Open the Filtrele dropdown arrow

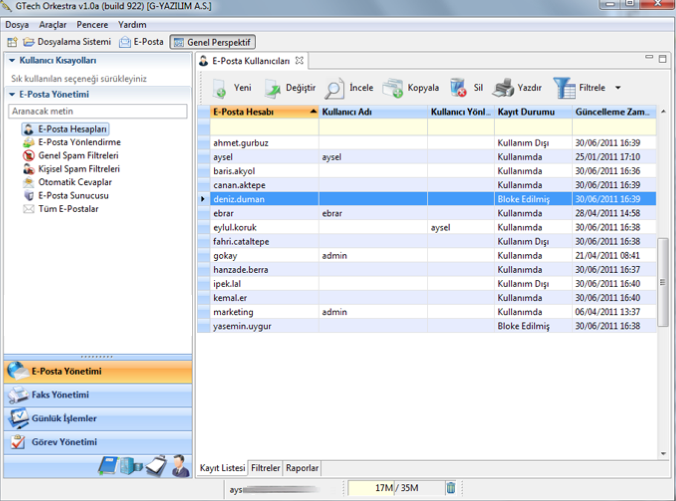coord(618,88)
